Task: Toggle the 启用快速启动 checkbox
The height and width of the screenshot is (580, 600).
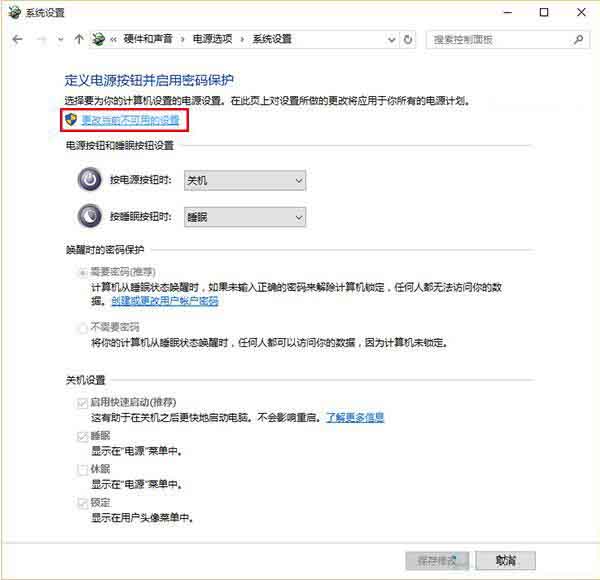Action: coord(82,401)
